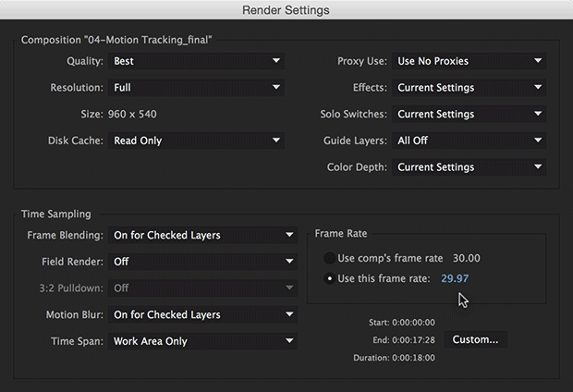Click the Frame Rate group label
Screen dimensions: 573x392
pyautogui.click(x=341, y=233)
